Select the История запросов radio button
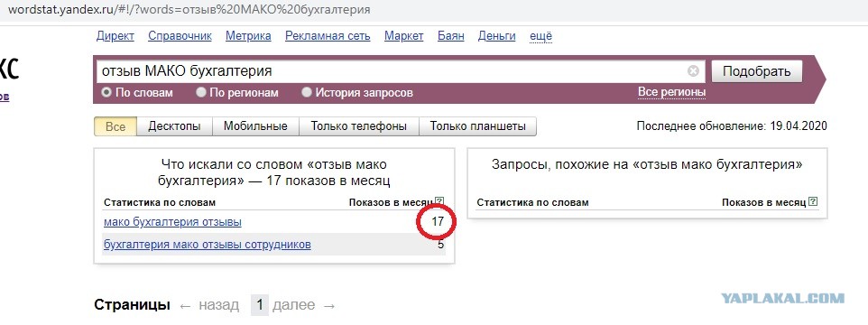The height and width of the screenshot is (325, 868). click(x=307, y=92)
